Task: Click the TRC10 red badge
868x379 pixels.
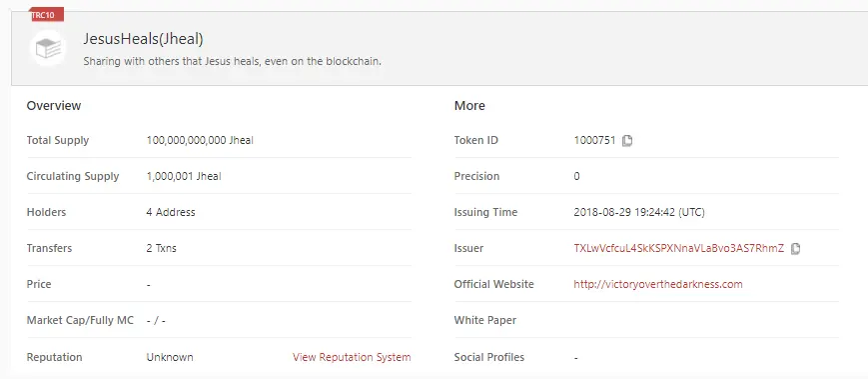Action: 47,15
